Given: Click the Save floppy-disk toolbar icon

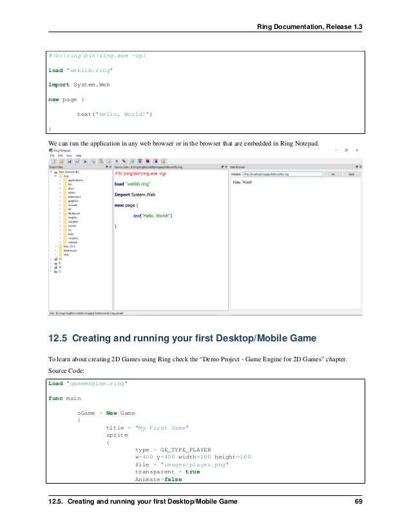Looking at the screenshot, I should pyautogui.click(x=70, y=162).
